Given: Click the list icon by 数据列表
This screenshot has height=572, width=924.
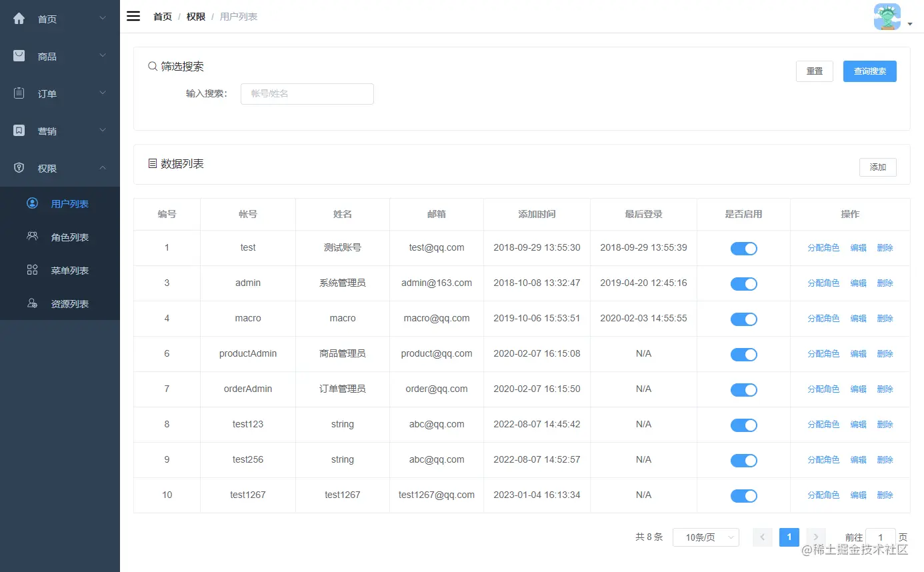Looking at the screenshot, I should (x=153, y=163).
